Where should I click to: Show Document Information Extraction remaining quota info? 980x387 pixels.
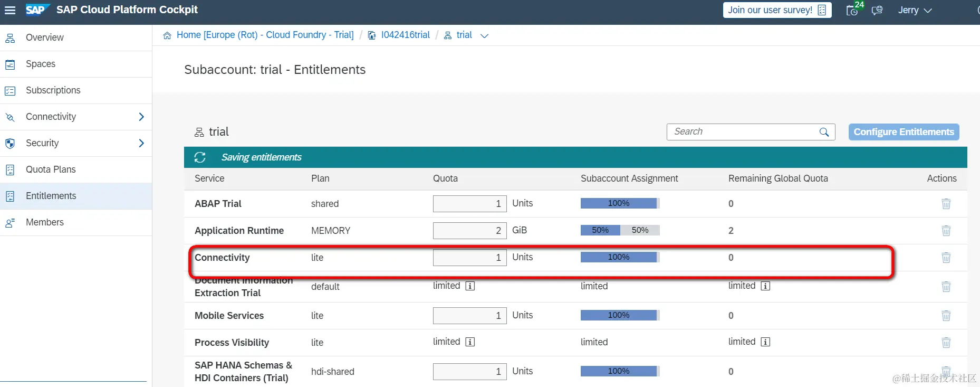pos(765,286)
